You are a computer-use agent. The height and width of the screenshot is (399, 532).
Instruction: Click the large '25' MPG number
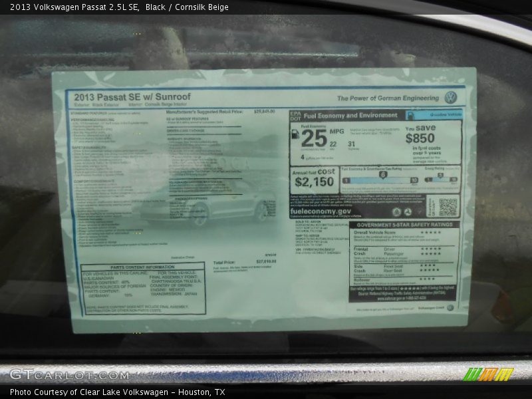coord(314,138)
